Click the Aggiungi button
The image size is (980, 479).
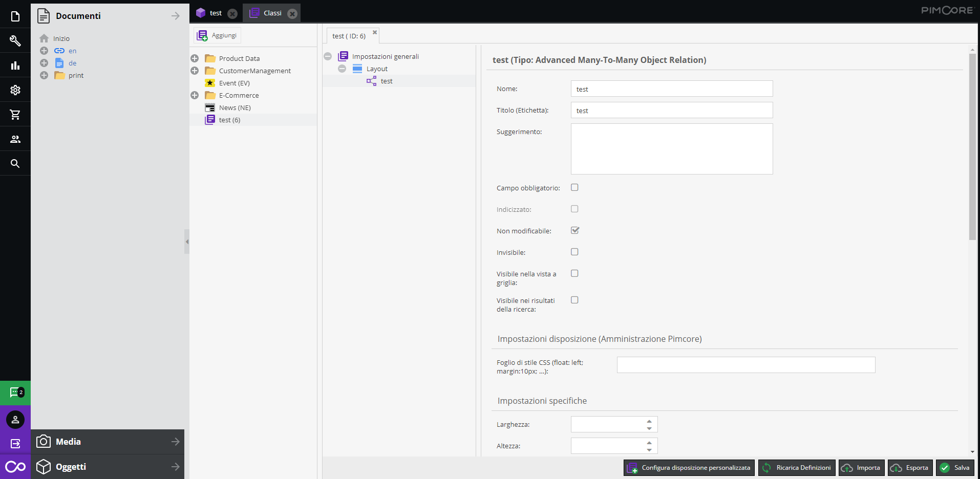click(217, 35)
